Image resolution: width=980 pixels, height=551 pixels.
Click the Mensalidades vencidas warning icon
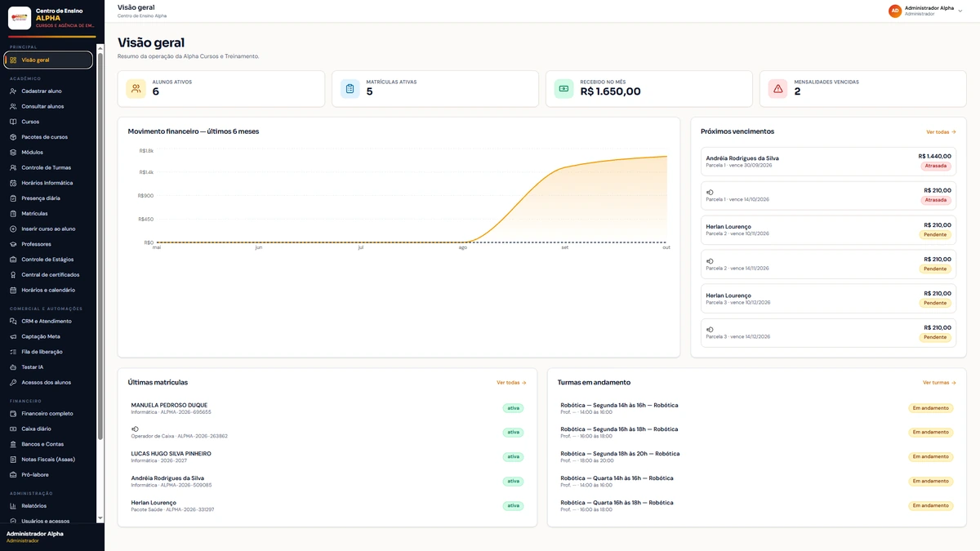coord(777,88)
